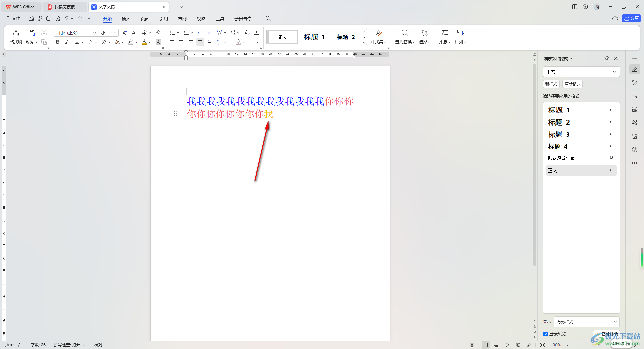Expand the styles gallery more arrow
Viewport: 644px width, 349px height.
pyautogui.click(x=364, y=43)
